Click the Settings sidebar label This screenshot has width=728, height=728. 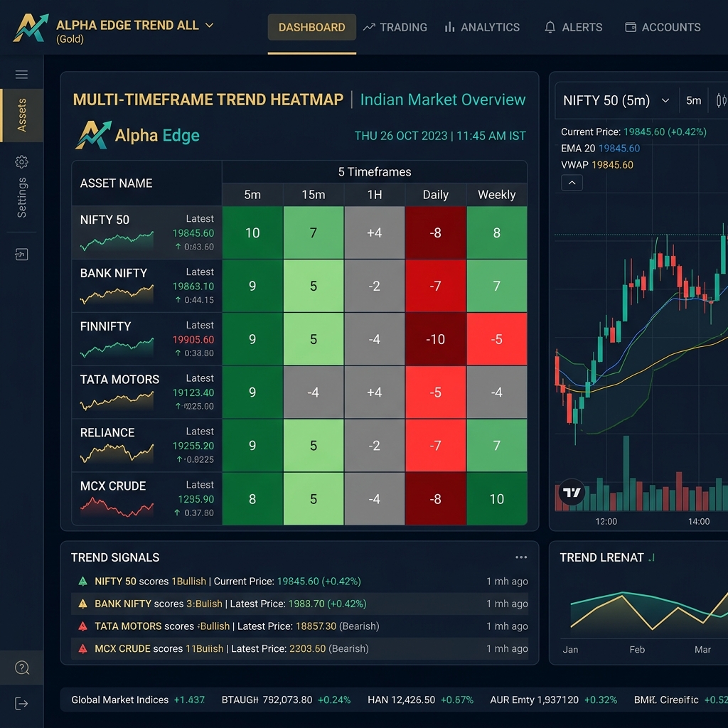[x=22, y=198]
